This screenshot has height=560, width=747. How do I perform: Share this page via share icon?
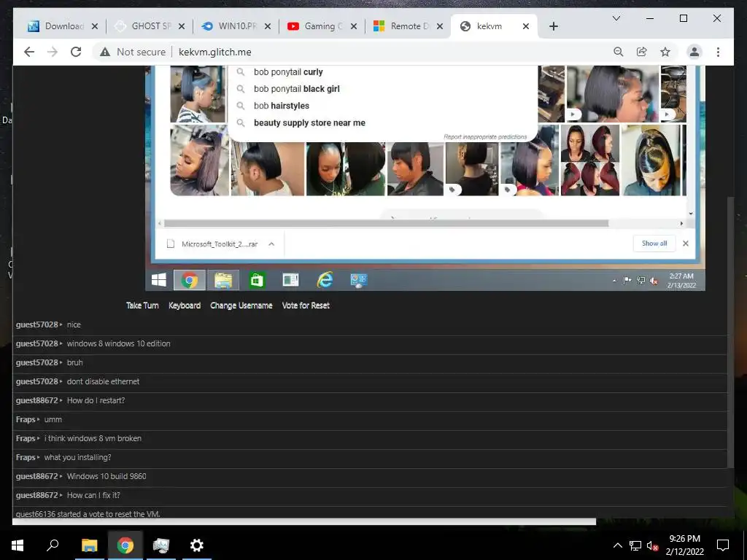[x=642, y=52]
